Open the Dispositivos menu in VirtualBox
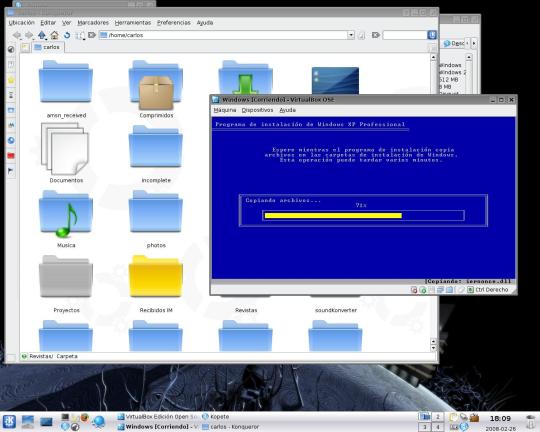Screen dimensions: 540x432 click(x=257, y=110)
